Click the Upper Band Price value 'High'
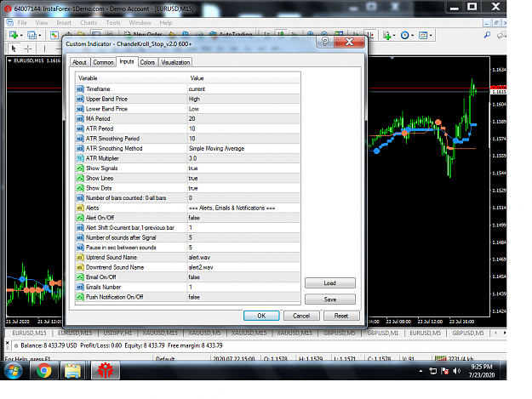Image resolution: width=532 pixels, height=399 pixels. pos(194,99)
